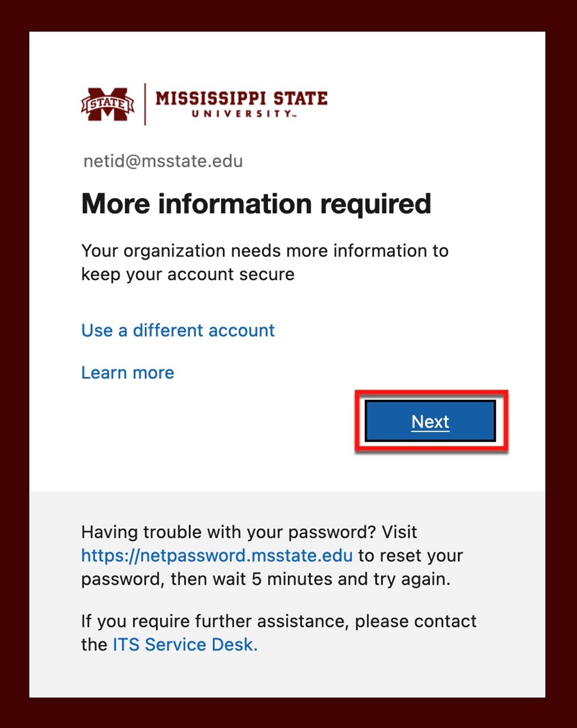Click blank white space left of Next button
Image resolution: width=577 pixels, height=728 pixels.
pos(195,422)
